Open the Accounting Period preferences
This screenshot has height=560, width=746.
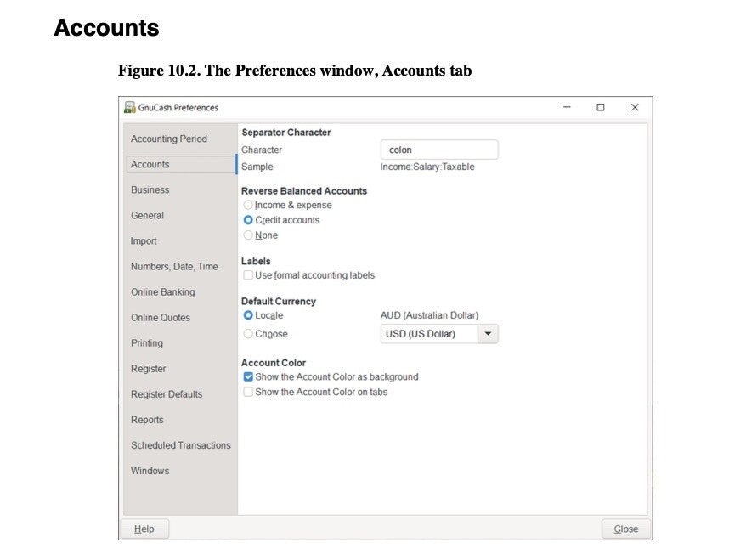169,139
